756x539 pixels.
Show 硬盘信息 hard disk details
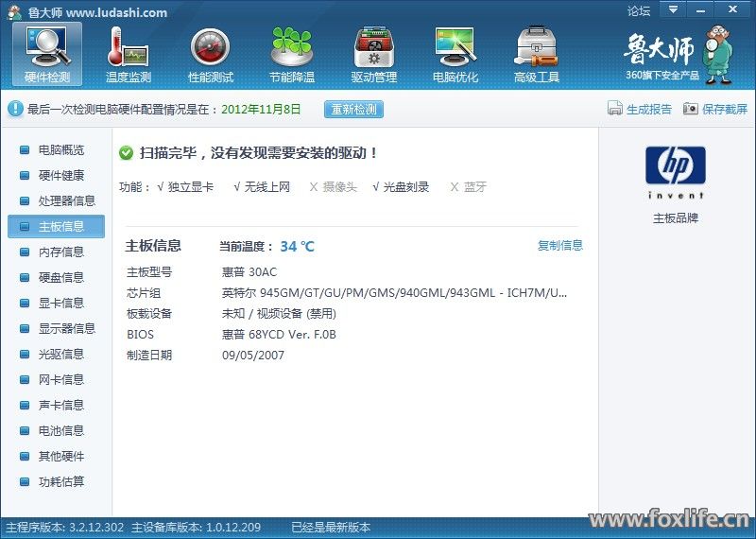click(x=60, y=278)
